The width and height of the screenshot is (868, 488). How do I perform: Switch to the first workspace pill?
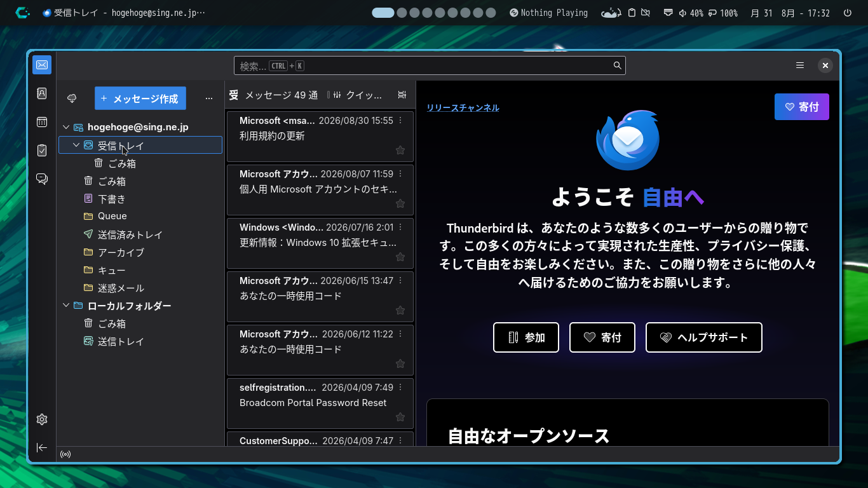tap(383, 13)
